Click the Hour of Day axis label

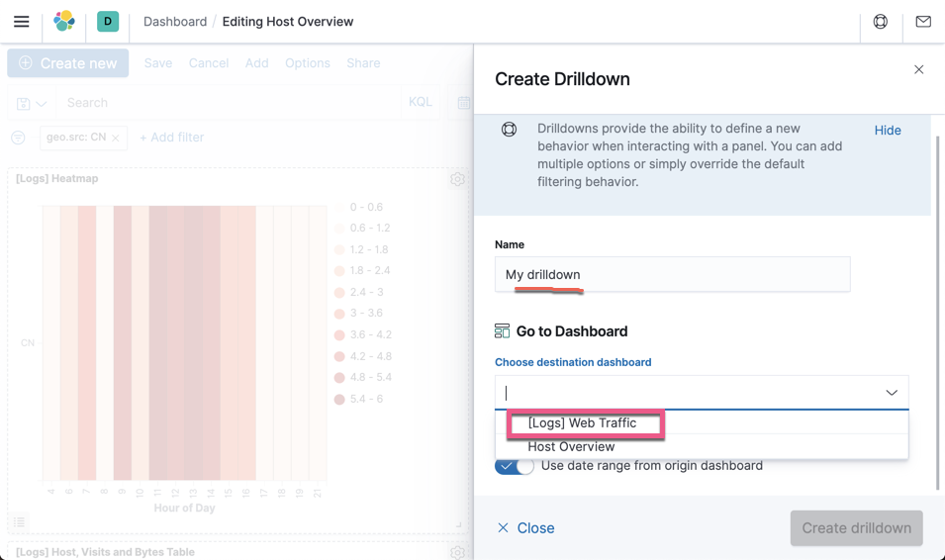point(184,509)
